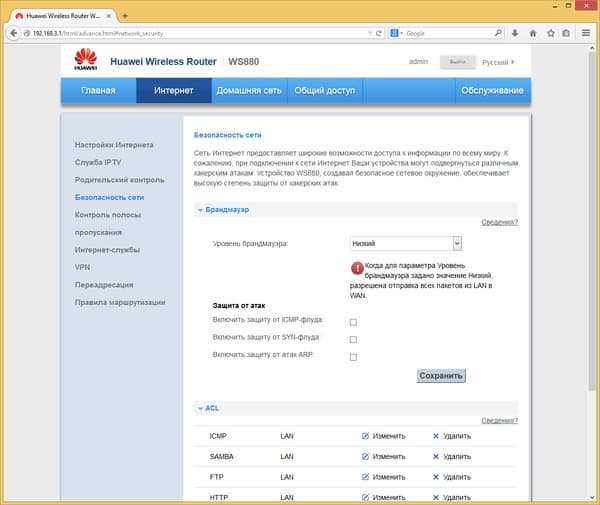Open the URL history dropdown arrow
The image size is (600, 505).
coord(370,33)
